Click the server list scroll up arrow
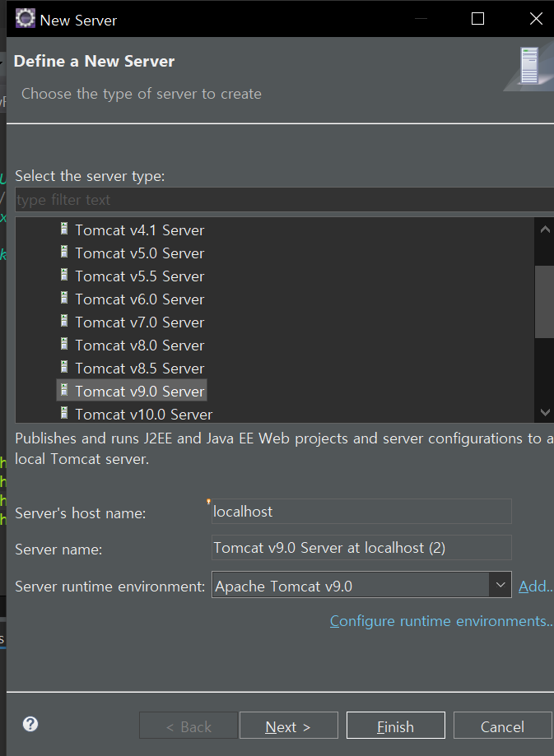This screenshot has height=756, width=554. pyautogui.click(x=545, y=230)
